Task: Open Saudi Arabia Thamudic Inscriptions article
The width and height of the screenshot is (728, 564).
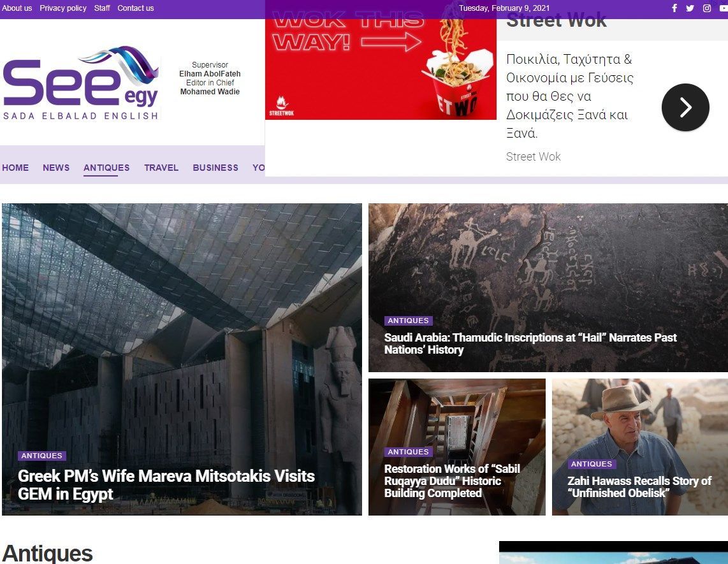Action: click(x=530, y=343)
